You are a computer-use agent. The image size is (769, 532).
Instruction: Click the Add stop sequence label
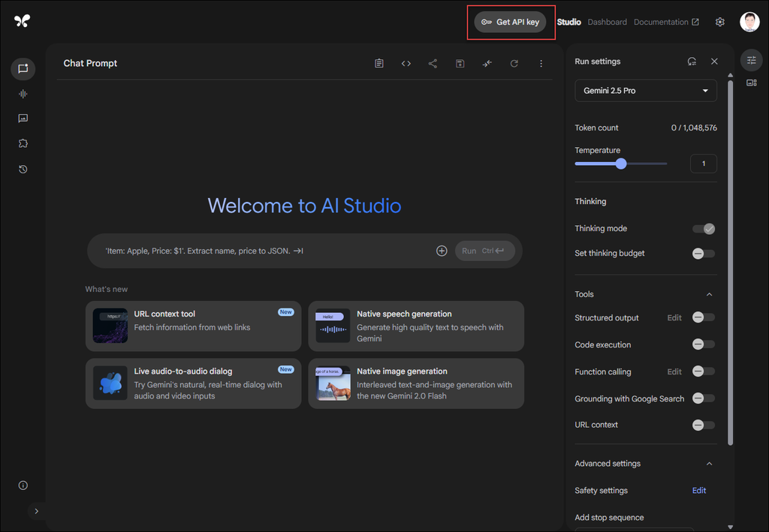pos(609,517)
